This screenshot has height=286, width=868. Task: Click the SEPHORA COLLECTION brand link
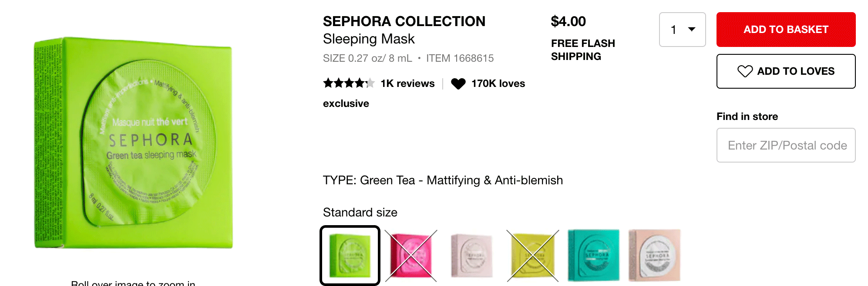pos(404,21)
